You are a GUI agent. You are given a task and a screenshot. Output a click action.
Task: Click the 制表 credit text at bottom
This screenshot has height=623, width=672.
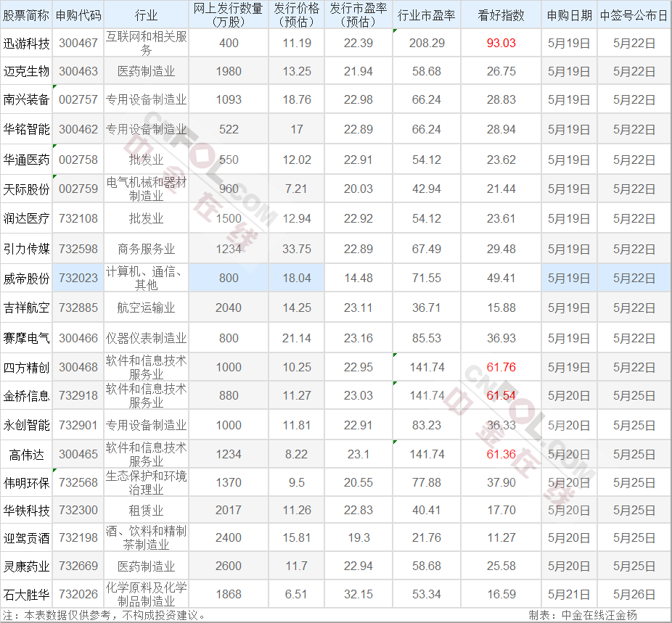pyautogui.click(x=583, y=616)
